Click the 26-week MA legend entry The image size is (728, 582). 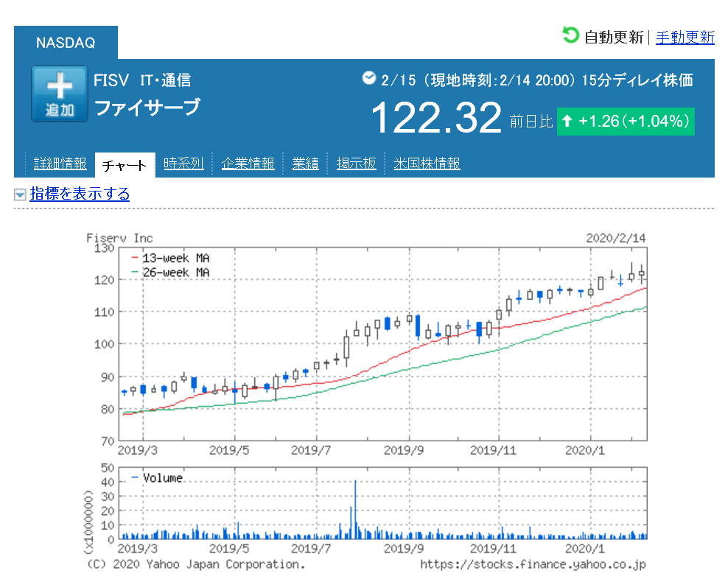tap(170, 273)
